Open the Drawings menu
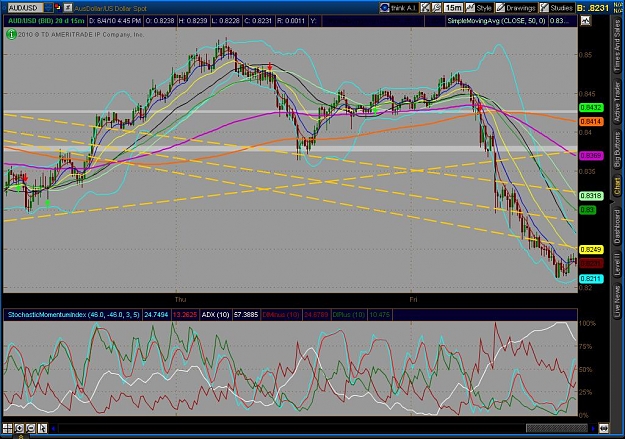Screen dimensions: 625x439 (x=515, y=8)
